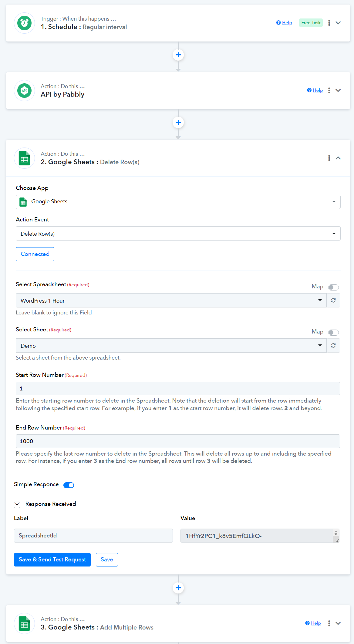Viewport: 354px width, 644px height.
Task: Open the three-dot menu of Add Multiple Rows
Action: point(329,623)
